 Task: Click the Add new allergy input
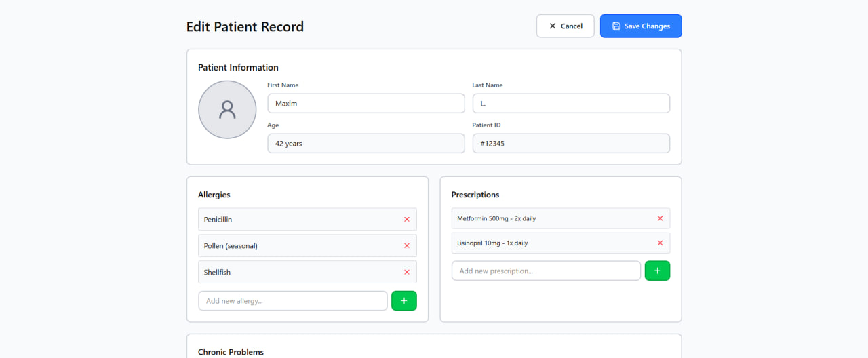(293, 300)
